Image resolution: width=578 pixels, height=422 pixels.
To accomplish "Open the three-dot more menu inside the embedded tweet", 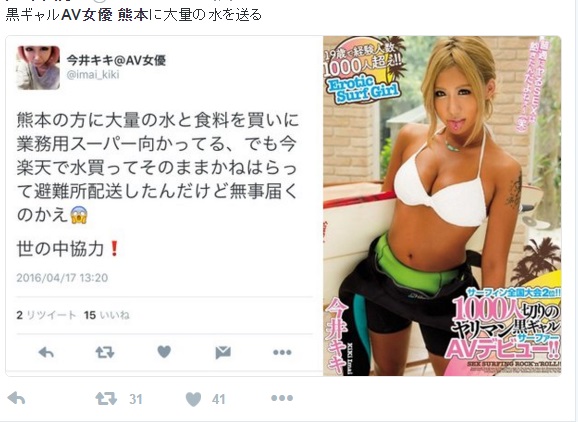I will point(282,353).
